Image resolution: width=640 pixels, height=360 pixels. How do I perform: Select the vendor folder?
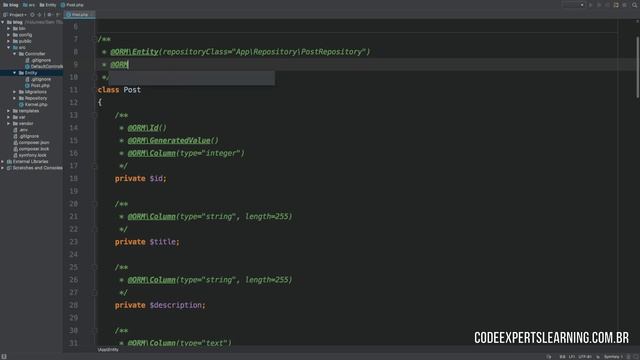click(x=26, y=123)
